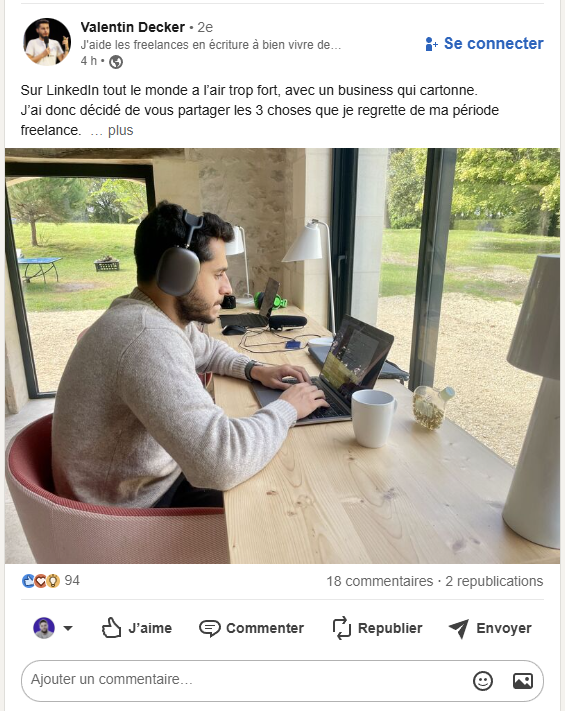Click the add image icon in comment box
This screenshot has width=565, height=711.
click(x=522, y=681)
